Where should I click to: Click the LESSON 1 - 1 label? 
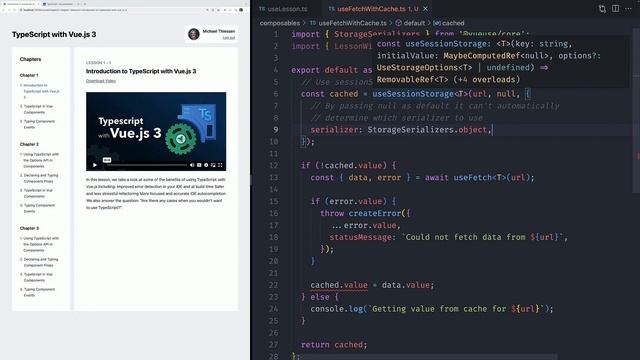coord(98,62)
